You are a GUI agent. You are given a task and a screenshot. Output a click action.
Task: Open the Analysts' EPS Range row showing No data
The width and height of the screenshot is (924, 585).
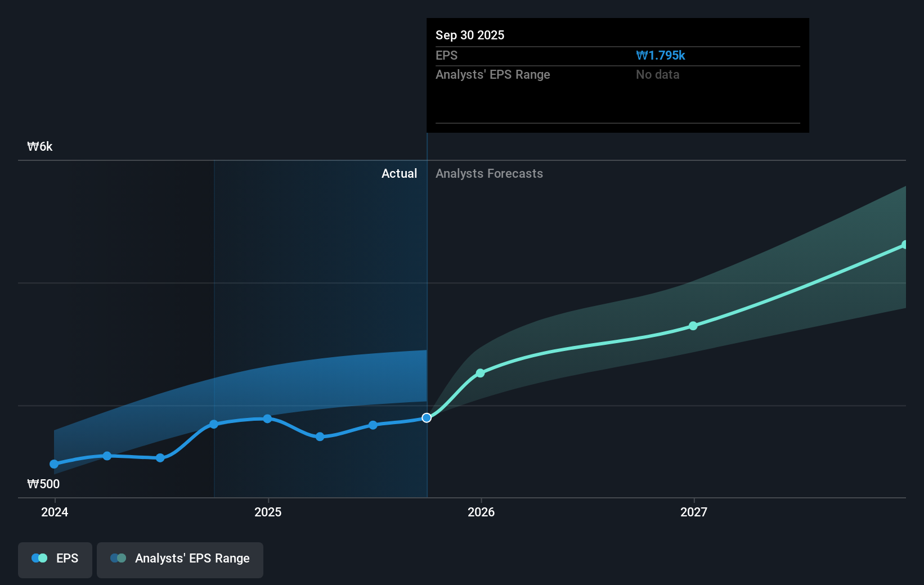pos(617,74)
